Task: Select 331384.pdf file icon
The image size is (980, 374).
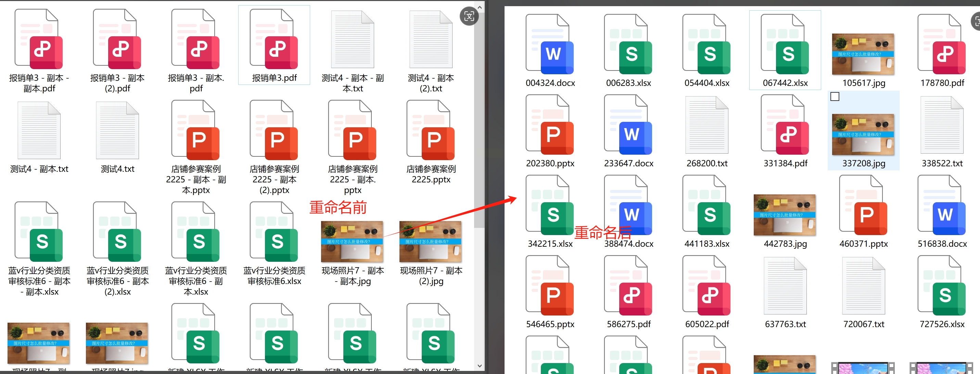Action: (785, 125)
